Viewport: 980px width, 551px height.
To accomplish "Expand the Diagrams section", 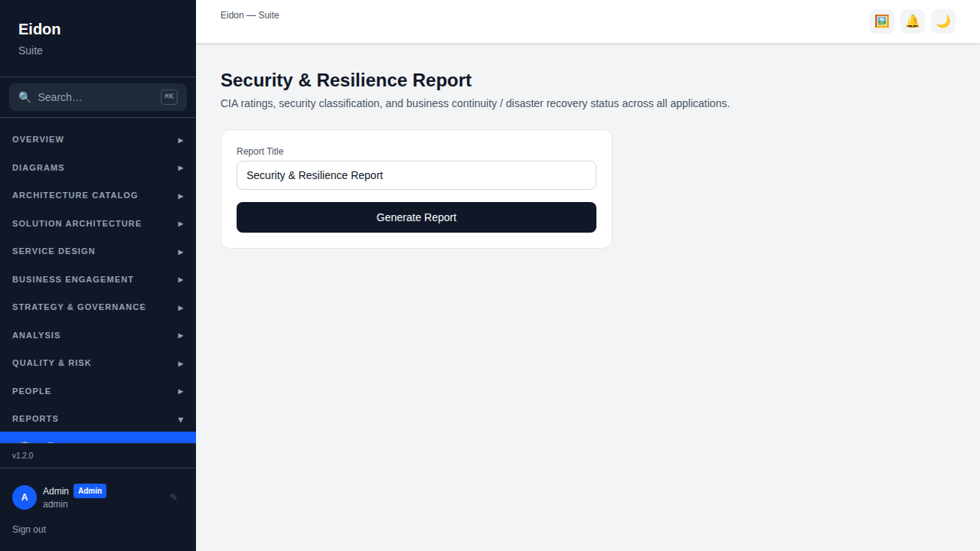I will [98, 168].
